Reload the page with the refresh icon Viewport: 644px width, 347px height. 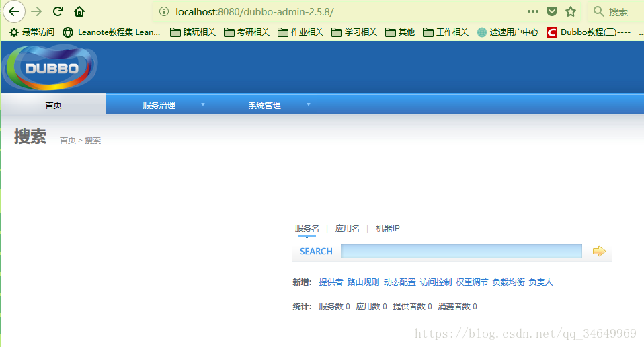(58, 11)
